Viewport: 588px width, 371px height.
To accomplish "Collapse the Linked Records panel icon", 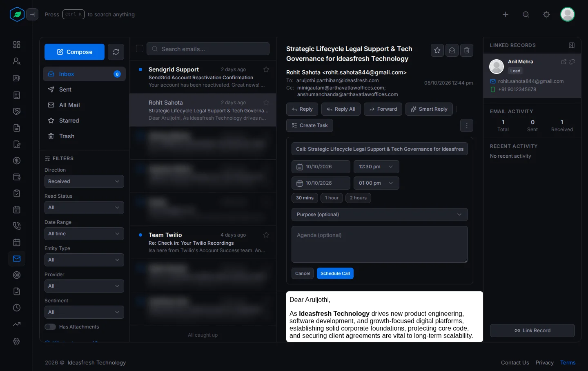I will point(572,45).
